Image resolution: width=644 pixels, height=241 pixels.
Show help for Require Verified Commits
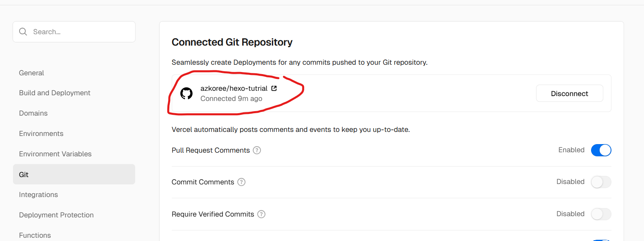(261, 214)
